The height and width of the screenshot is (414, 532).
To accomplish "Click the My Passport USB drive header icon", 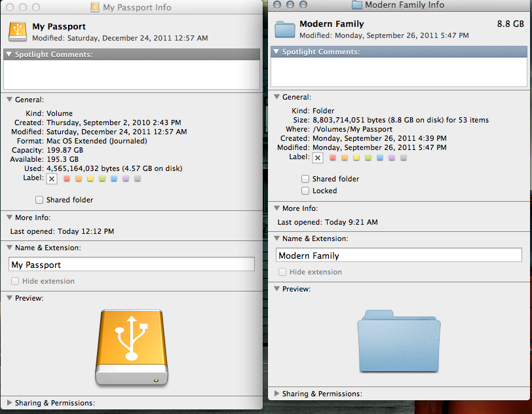I will (x=18, y=31).
